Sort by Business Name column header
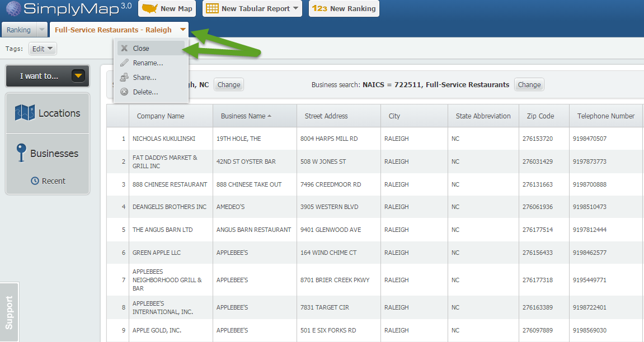 [x=255, y=116]
